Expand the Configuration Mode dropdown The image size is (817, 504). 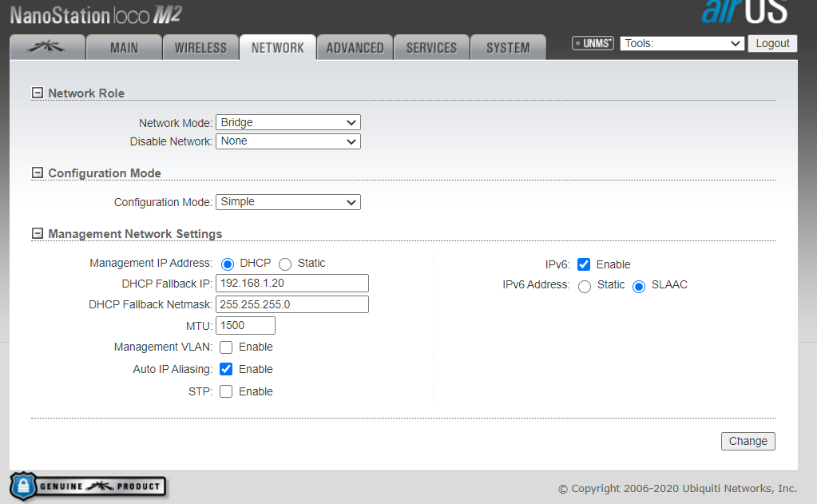pyautogui.click(x=288, y=202)
